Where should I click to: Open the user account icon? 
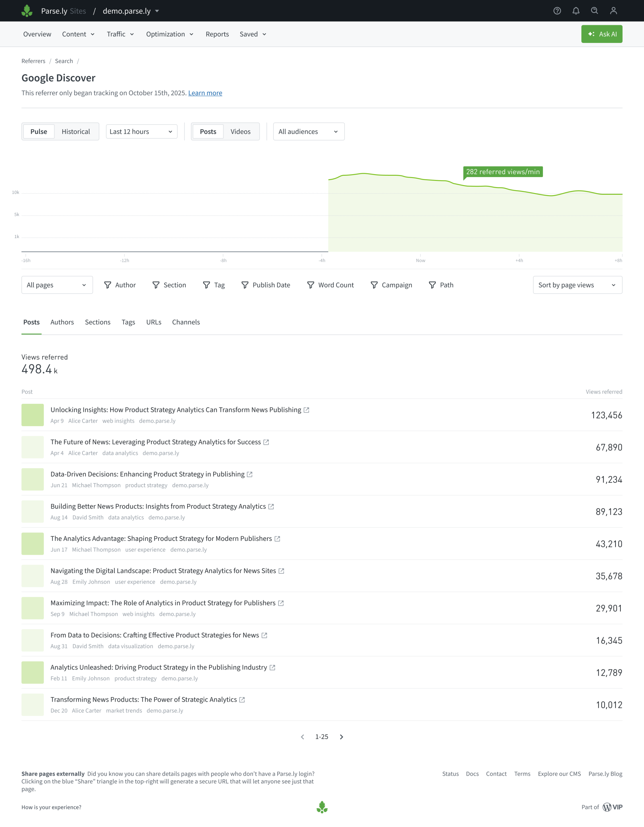coord(613,11)
